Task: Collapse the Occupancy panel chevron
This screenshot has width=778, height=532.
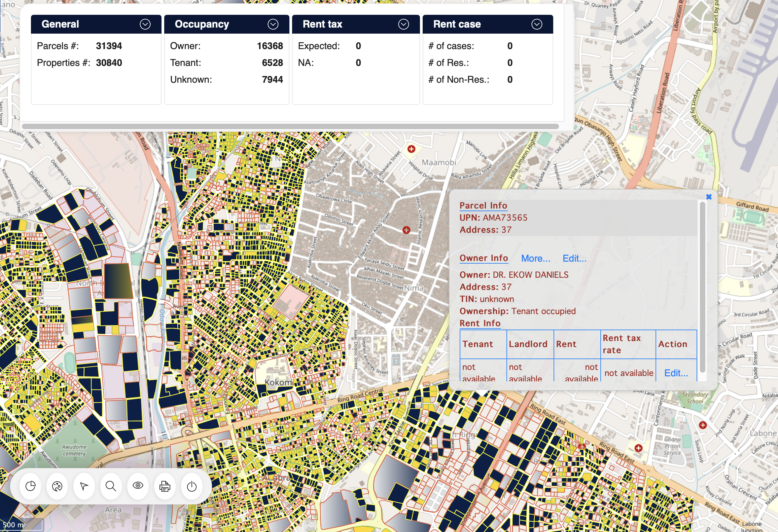Action: (x=273, y=24)
